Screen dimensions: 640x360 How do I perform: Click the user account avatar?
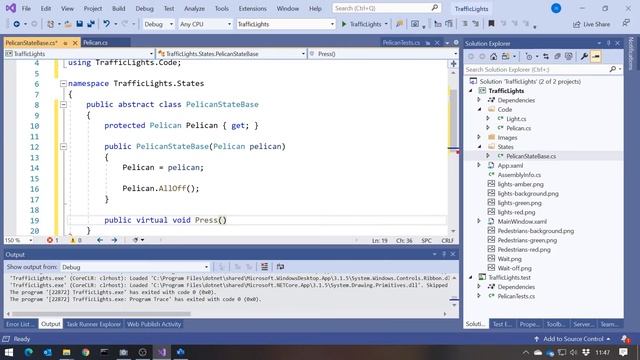[x=556, y=8]
